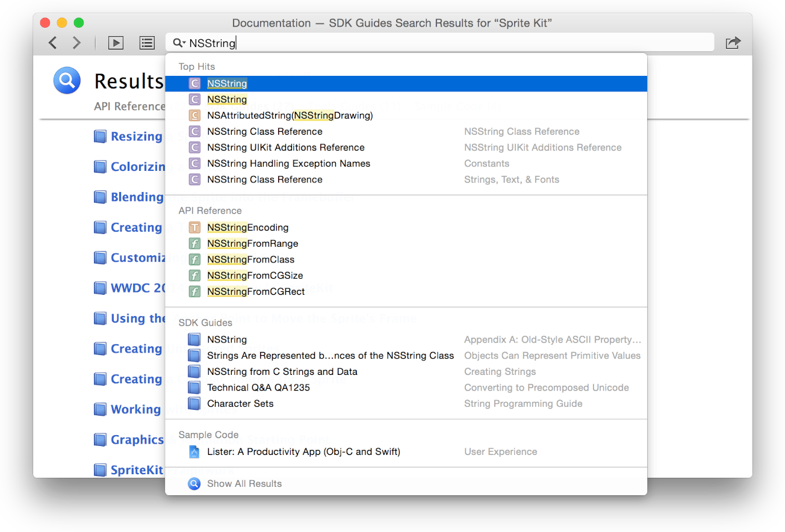Click Show All Results
Viewport: 785px width, 532px height.
click(244, 484)
